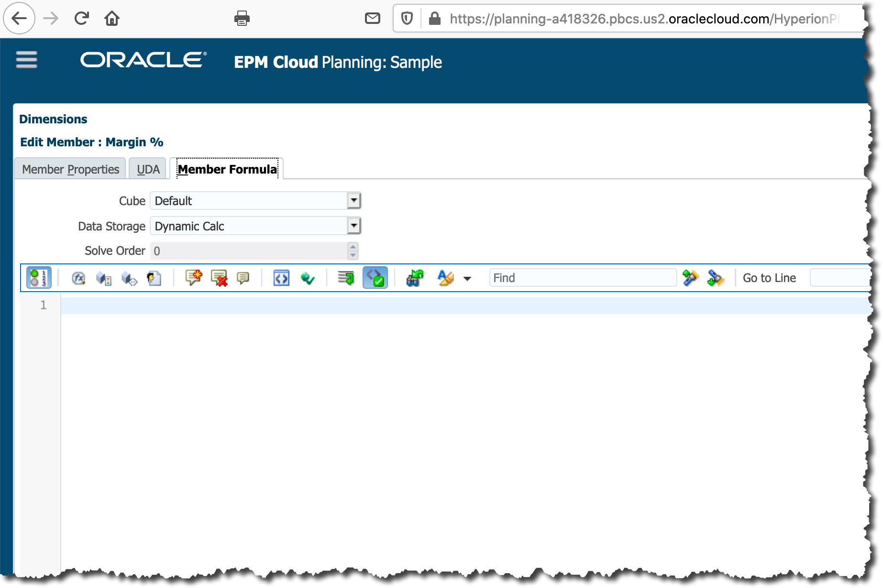Go to browser home page
The width and height of the screenshot is (883, 588).
click(x=112, y=19)
